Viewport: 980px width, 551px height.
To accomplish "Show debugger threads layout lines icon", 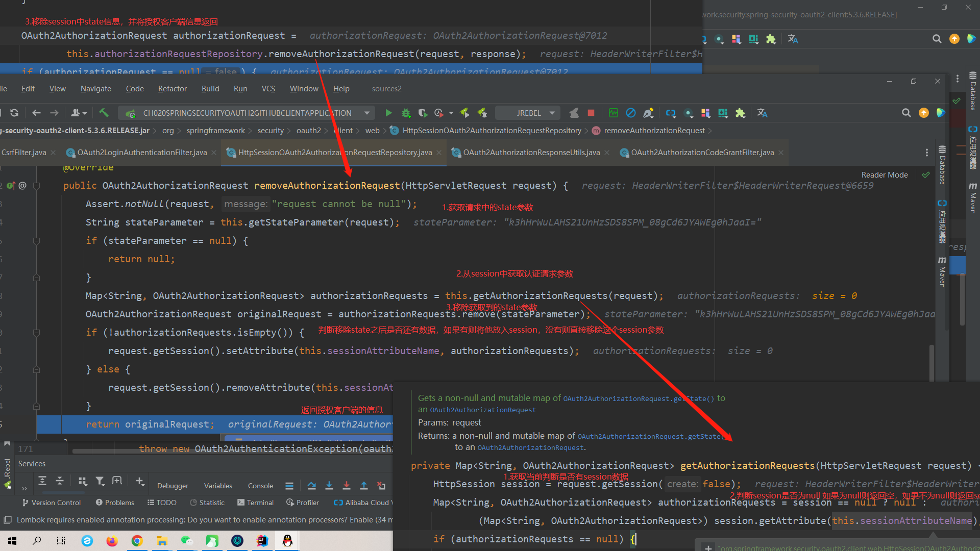I will coord(289,486).
